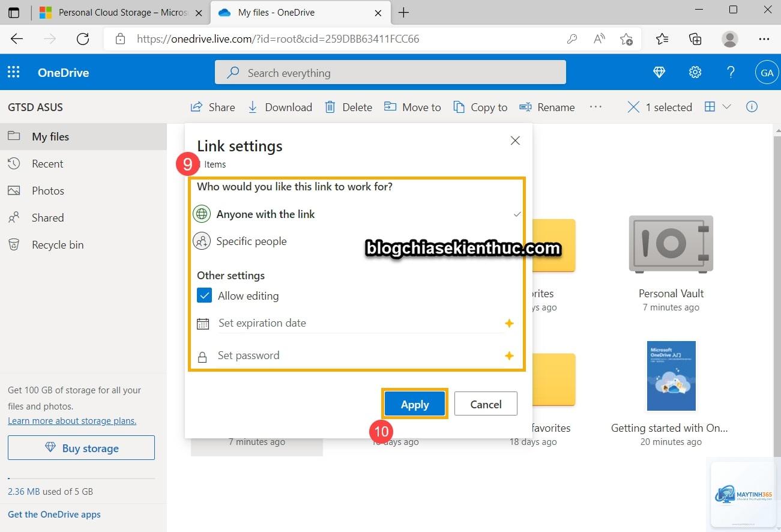The image size is (781, 532).
Task: Click the address bar URL
Action: [278, 39]
